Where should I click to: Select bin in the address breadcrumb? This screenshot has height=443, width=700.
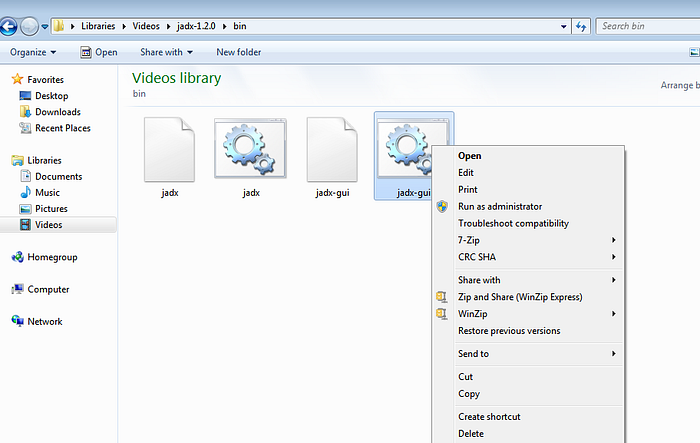tap(240, 26)
